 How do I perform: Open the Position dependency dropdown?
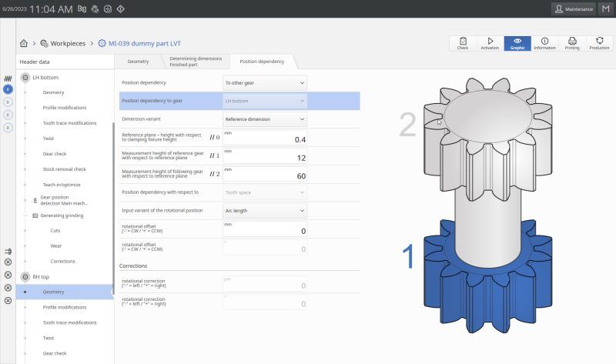(x=265, y=82)
